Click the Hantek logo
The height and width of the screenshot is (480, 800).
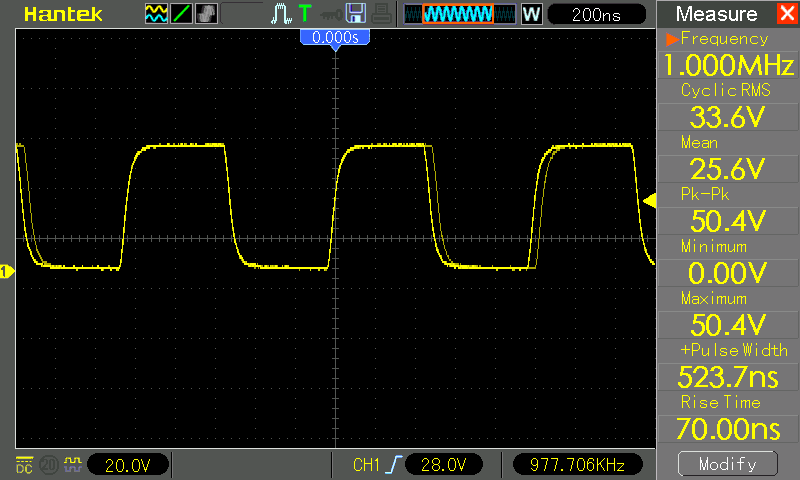click(63, 14)
